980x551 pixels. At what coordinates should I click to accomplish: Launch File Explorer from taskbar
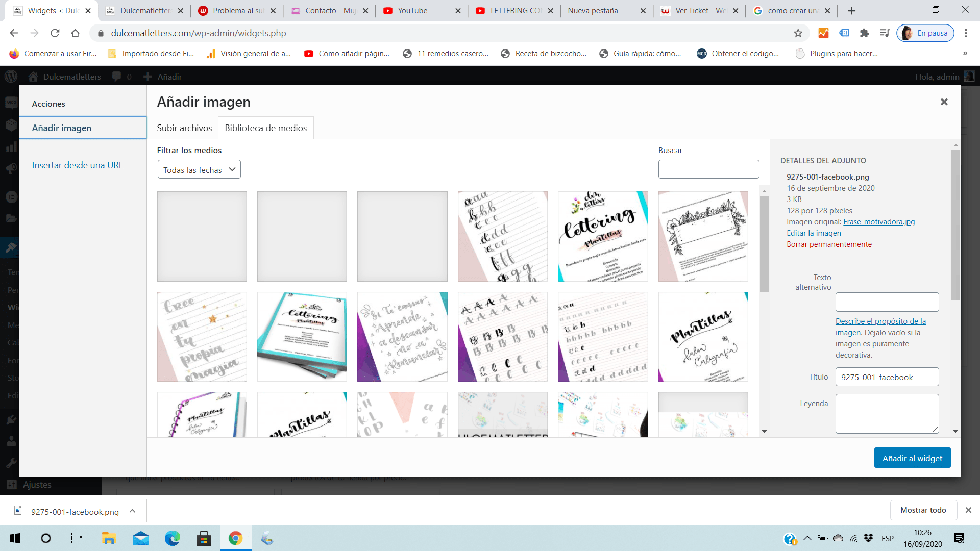click(109, 538)
